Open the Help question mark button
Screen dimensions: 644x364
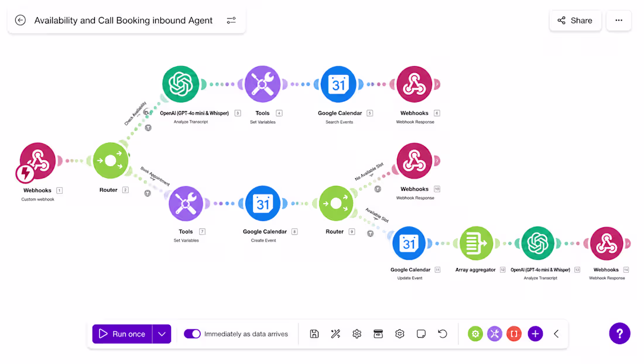(x=620, y=334)
